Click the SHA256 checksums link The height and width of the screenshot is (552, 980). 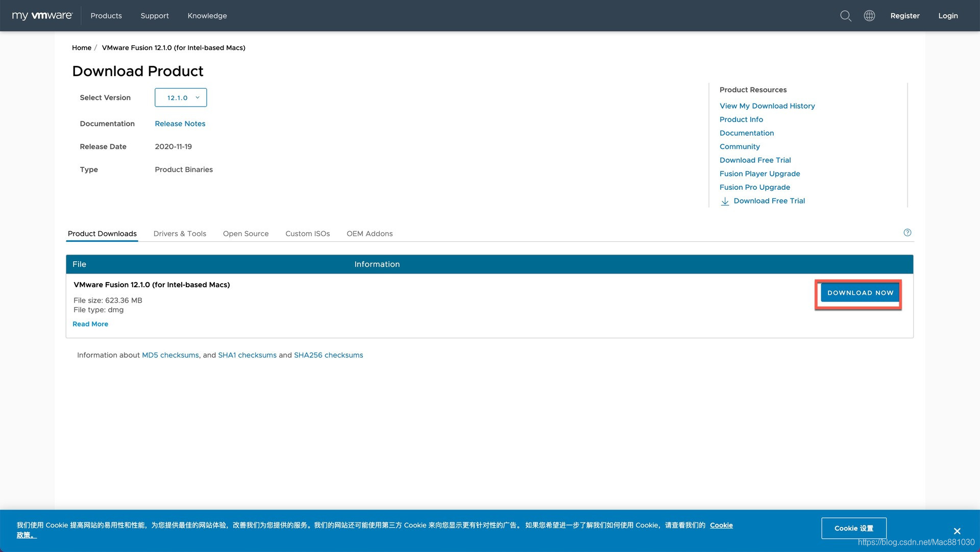(x=328, y=355)
